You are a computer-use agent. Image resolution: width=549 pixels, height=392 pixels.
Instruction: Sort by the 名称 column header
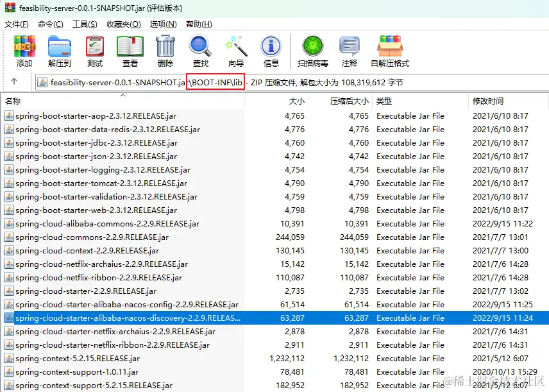(x=122, y=101)
